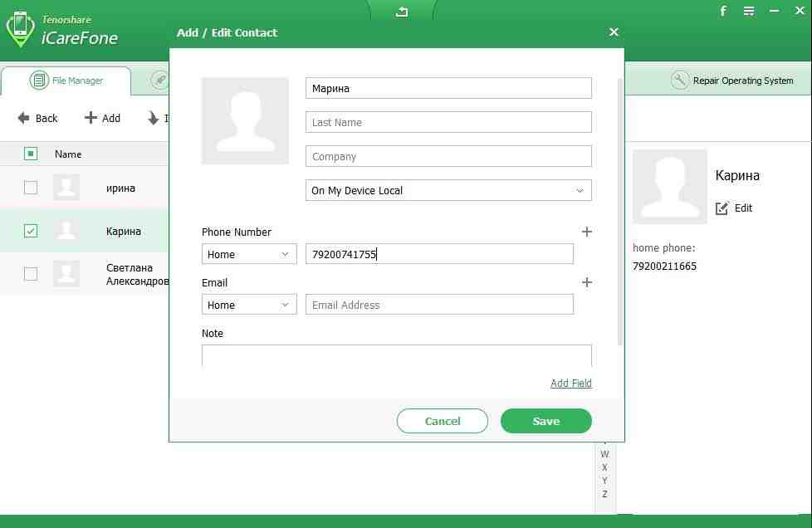
Task: Click the iCareFone phone logo icon
Action: point(20,29)
